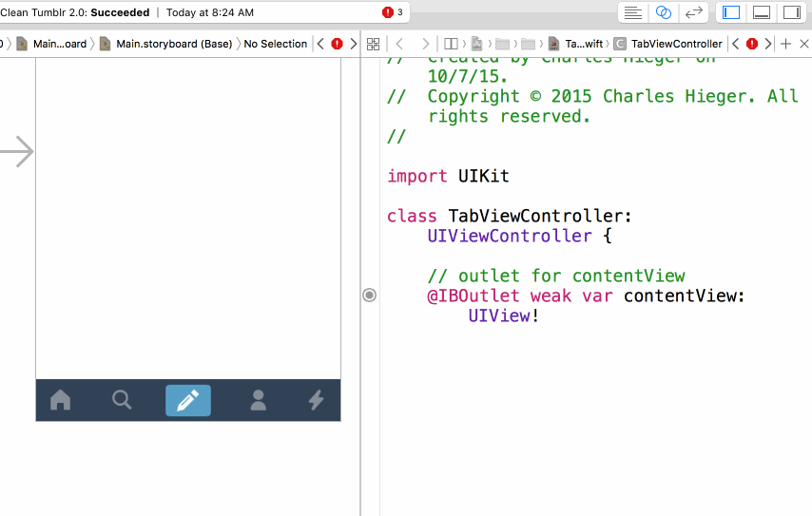Select the activity lightning bolt tab button

pyautogui.click(x=316, y=400)
